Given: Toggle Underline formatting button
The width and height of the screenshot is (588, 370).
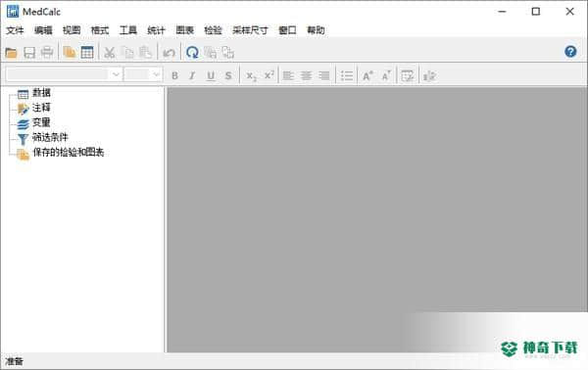Looking at the screenshot, I should (211, 76).
